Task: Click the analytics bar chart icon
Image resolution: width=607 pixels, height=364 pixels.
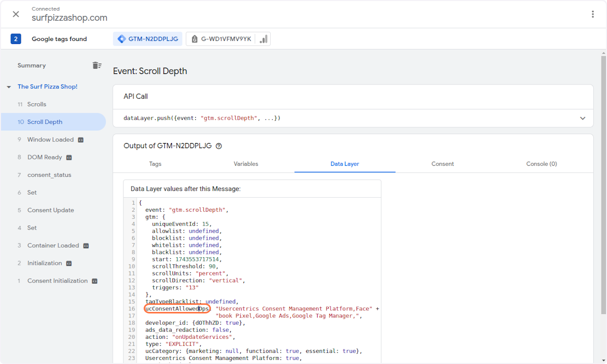Action: [x=264, y=39]
